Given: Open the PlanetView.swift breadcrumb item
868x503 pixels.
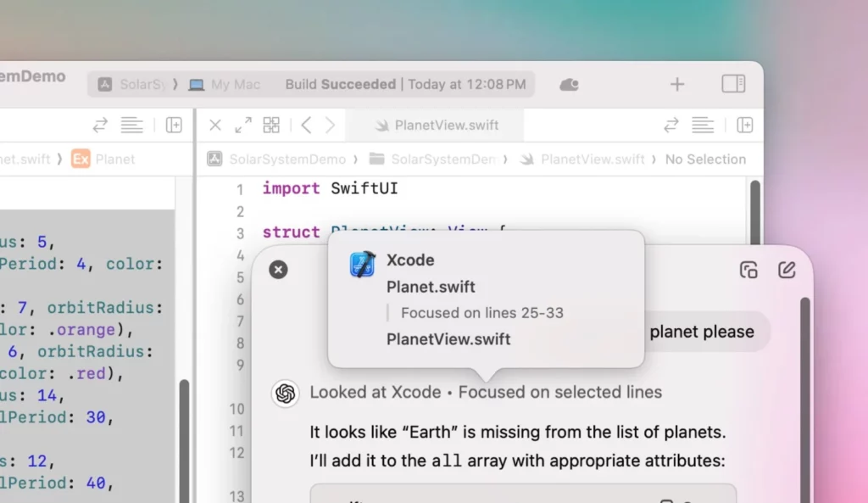Looking at the screenshot, I should [x=581, y=159].
